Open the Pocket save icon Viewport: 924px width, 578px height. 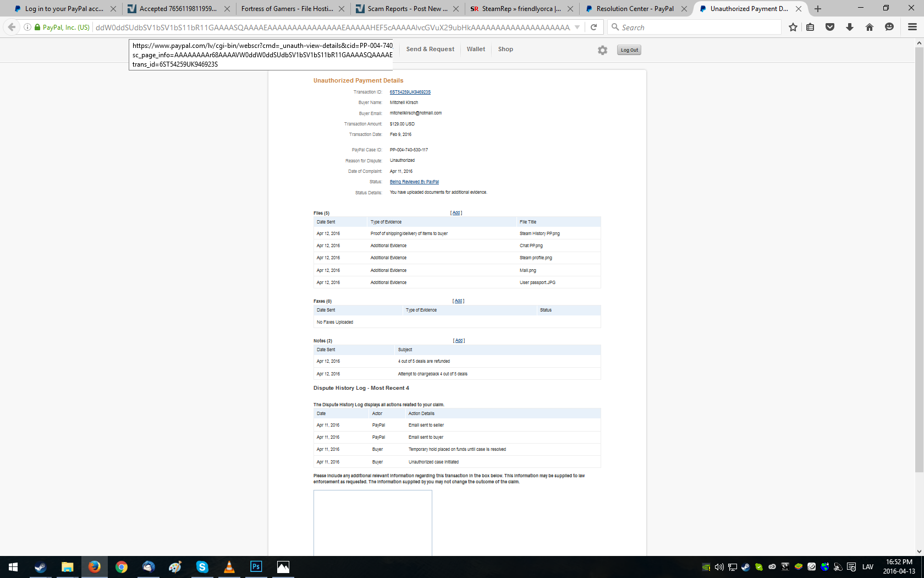pos(830,27)
